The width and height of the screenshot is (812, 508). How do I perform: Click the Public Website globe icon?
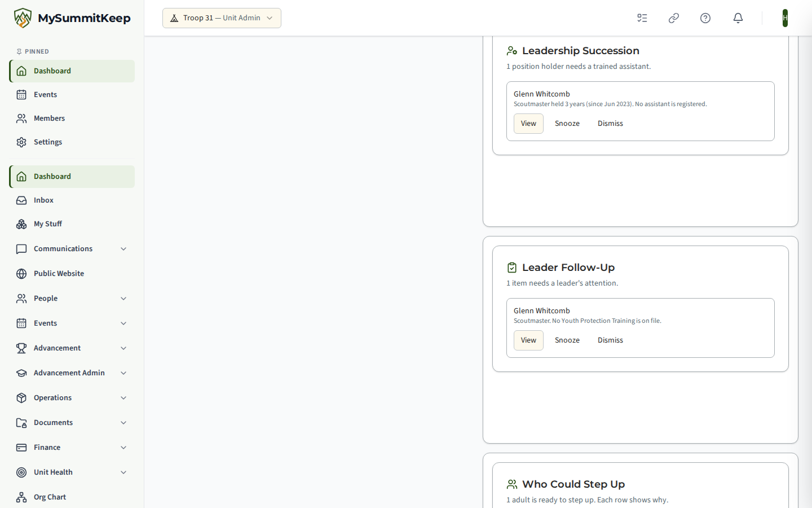(x=21, y=274)
